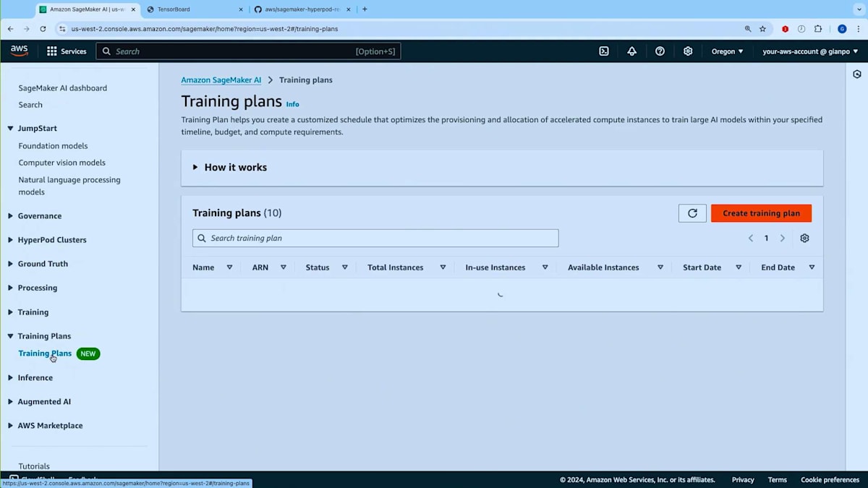
Task: Go to the previous page arrow
Action: coord(750,238)
